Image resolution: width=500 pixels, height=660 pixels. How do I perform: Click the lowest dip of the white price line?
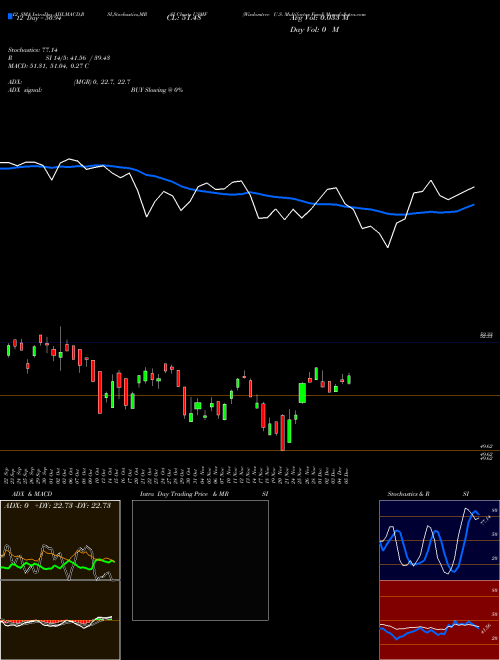[x=388, y=247]
